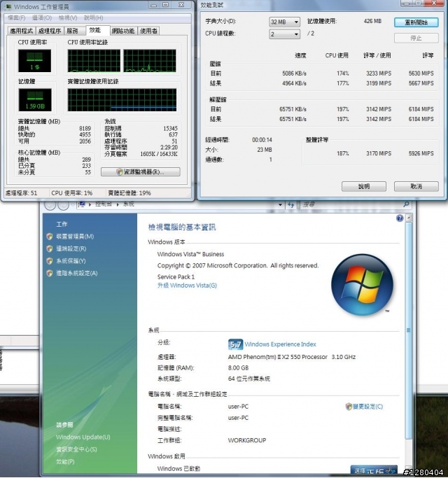Open the 選項(O) menu in Task Manager

(42, 18)
